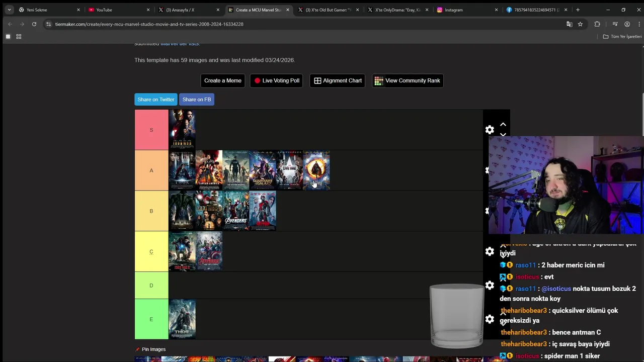Click the Create a Meme button
Image resolution: width=644 pixels, height=362 pixels.
(223, 80)
